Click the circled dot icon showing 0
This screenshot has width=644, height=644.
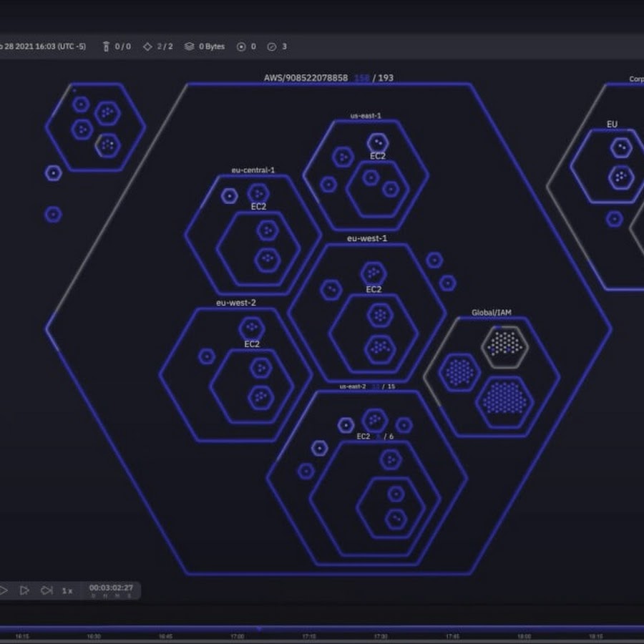coord(241,47)
